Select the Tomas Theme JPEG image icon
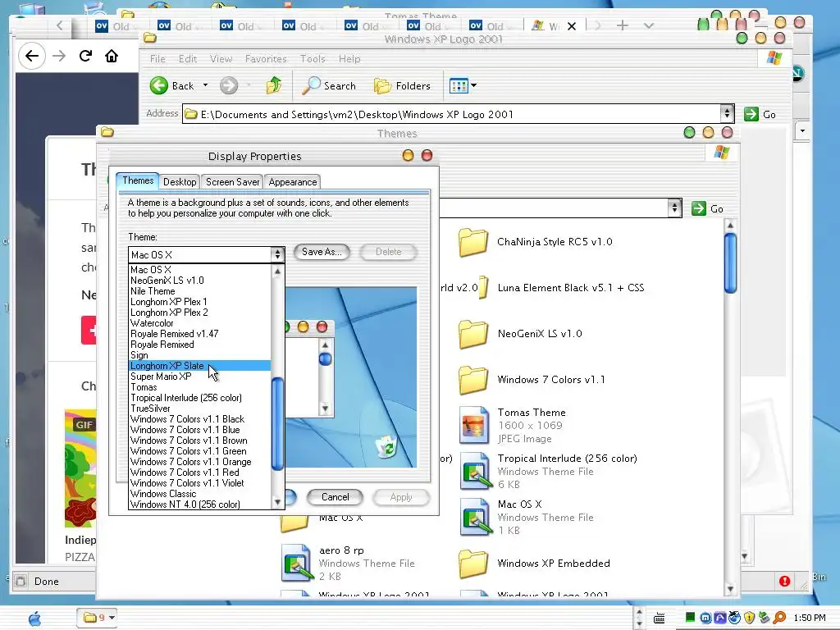This screenshot has width=840, height=630. (x=475, y=426)
